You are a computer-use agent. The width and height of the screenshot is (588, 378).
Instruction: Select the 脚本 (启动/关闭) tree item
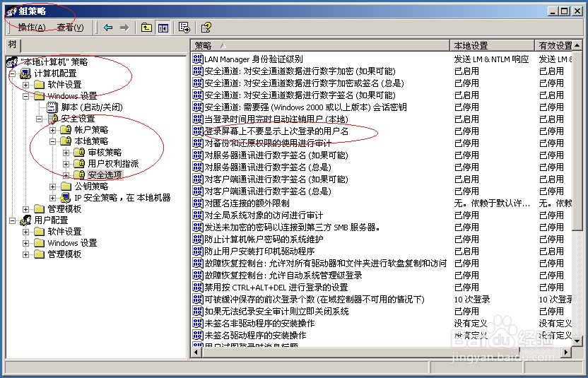click(x=92, y=107)
